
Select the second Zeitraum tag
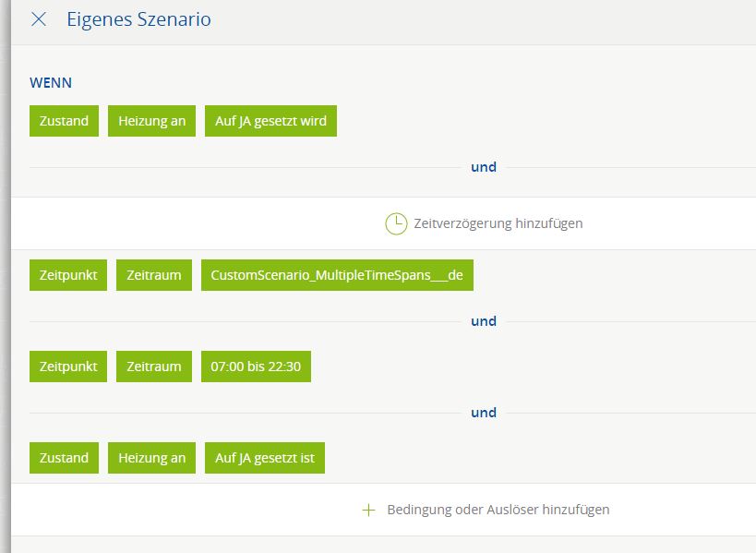point(154,367)
